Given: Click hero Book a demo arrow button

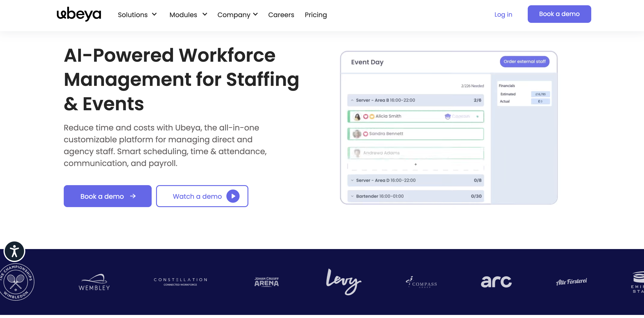Looking at the screenshot, I should click(107, 196).
